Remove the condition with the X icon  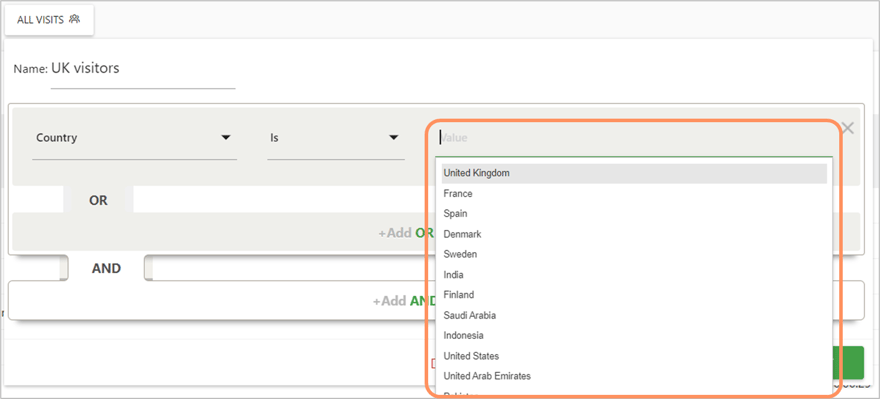847,129
